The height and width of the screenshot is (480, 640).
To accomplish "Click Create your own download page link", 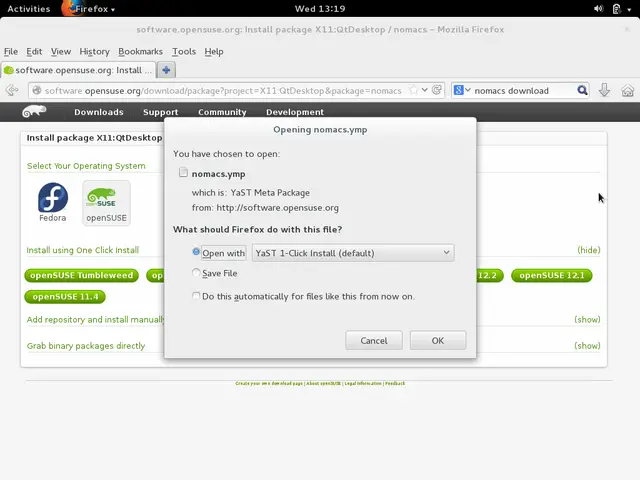I will (269, 383).
